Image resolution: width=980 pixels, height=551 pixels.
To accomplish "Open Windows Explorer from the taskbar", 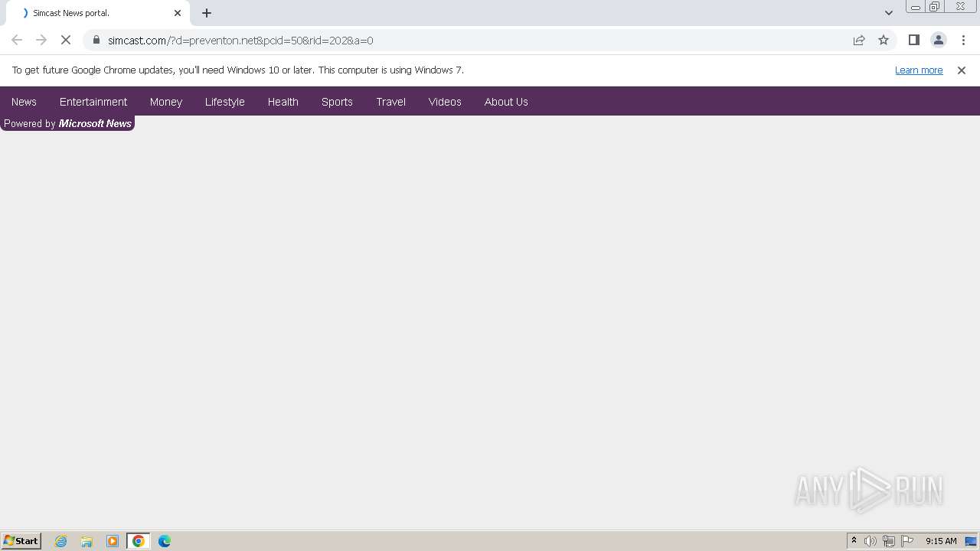I will [87, 541].
